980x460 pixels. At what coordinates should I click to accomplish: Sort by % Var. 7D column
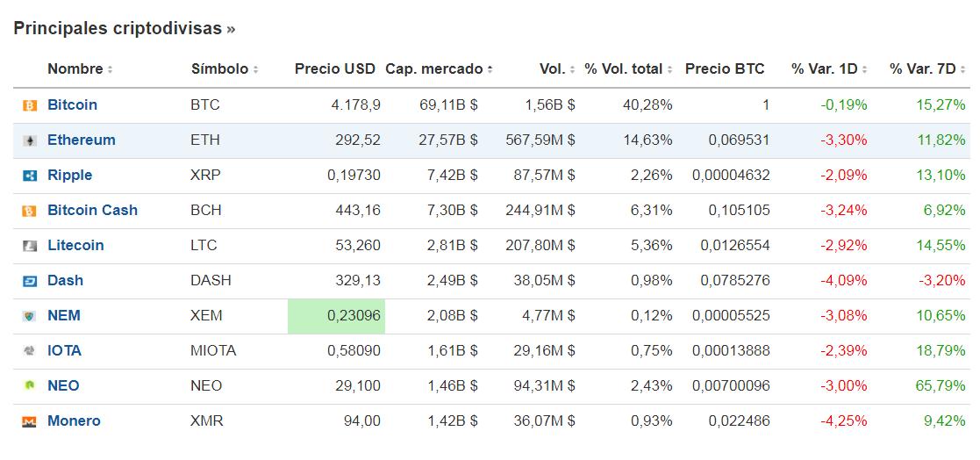pos(927,69)
